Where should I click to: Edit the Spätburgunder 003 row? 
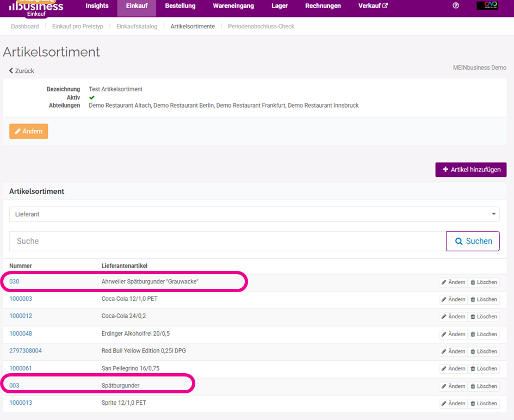[x=454, y=386]
